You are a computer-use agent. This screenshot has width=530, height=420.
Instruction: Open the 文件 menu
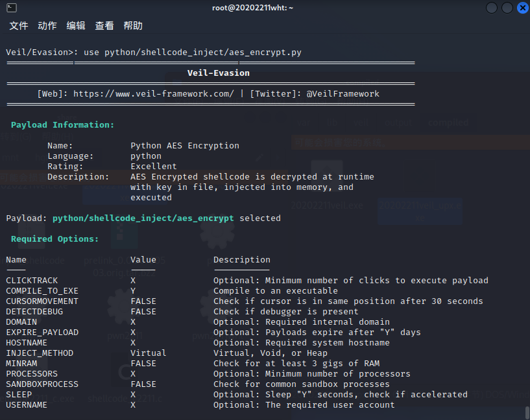[19, 26]
